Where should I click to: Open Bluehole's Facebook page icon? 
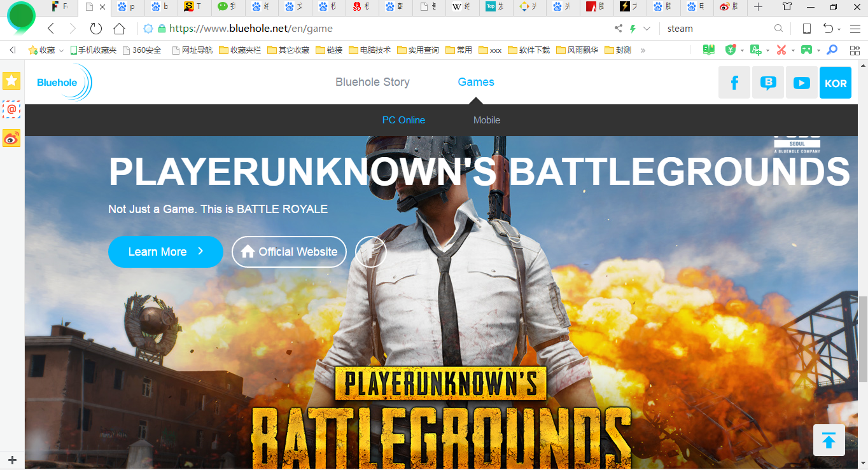click(x=734, y=83)
